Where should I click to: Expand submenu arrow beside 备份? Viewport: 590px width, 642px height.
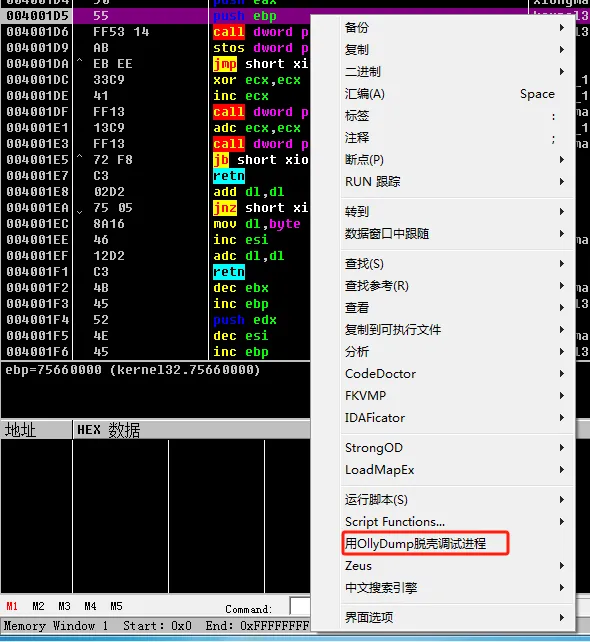click(562, 28)
